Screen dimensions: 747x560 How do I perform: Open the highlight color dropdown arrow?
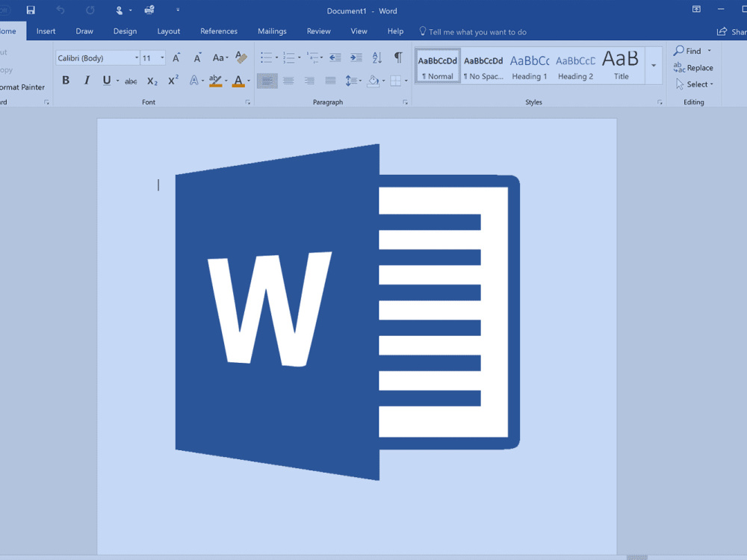(x=226, y=81)
